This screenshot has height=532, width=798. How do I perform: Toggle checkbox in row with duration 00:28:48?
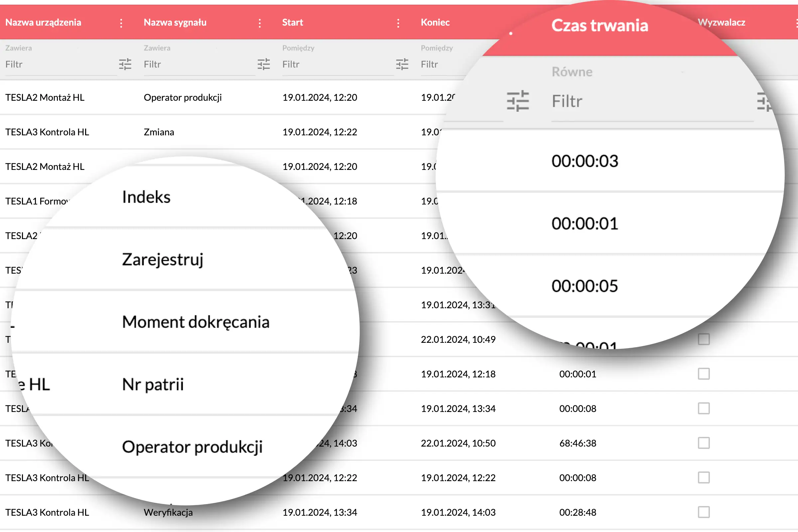[704, 512]
